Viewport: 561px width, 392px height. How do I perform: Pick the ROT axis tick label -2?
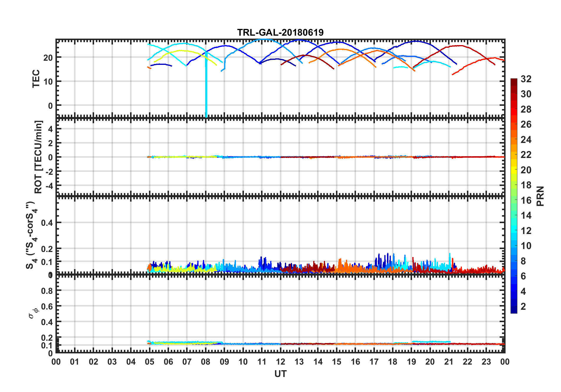point(49,172)
